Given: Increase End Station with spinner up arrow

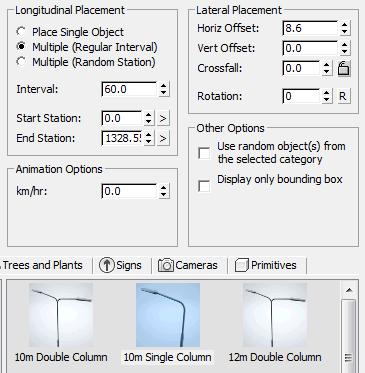Looking at the screenshot, I should [149, 134].
